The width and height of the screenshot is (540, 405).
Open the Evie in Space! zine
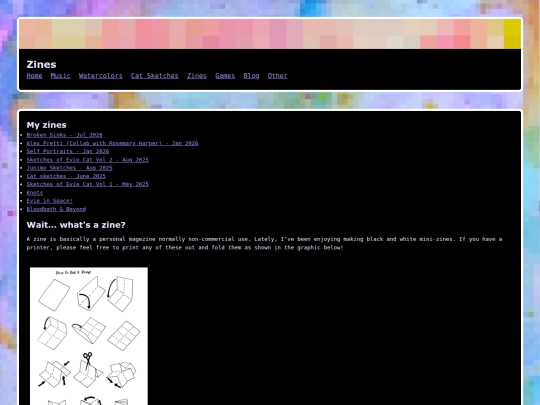[x=50, y=201]
